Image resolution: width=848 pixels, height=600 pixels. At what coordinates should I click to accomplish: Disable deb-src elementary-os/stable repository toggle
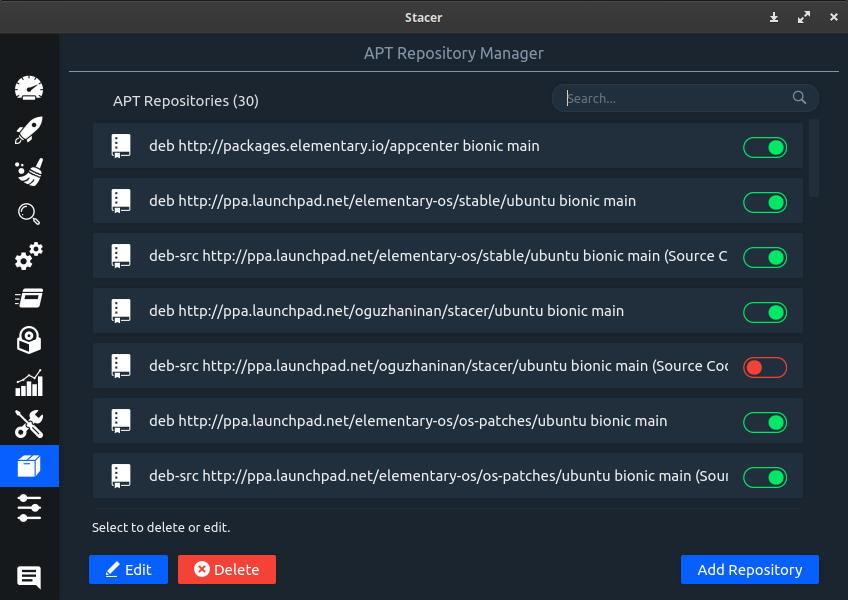pyautogui.click(x=765, y=258)
